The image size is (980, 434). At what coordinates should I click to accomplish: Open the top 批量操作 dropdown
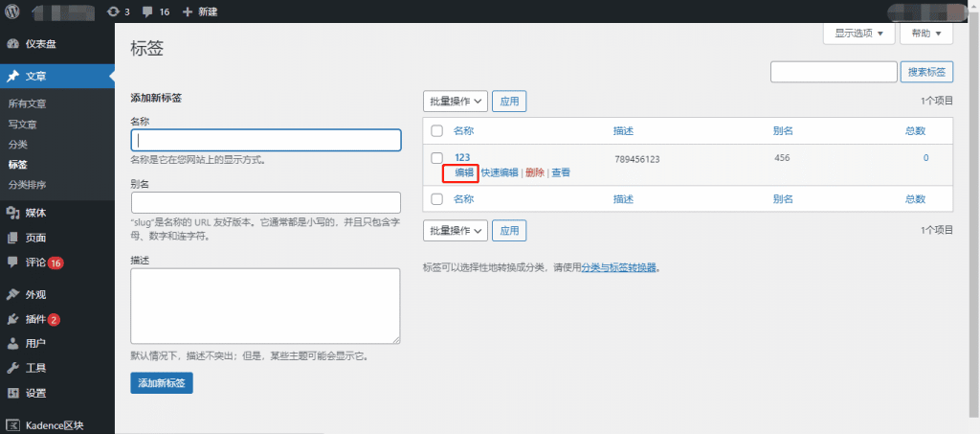coord(455,102)
